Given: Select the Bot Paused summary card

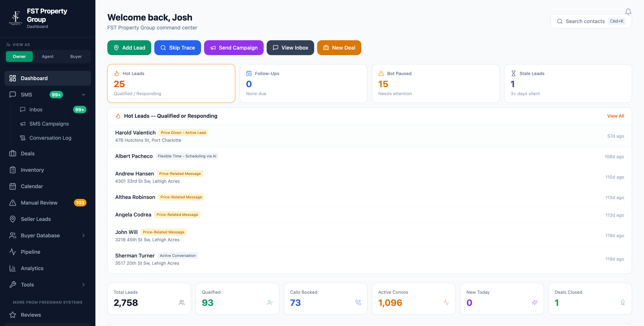Looking at the screenshot, I should [x=436, y=83].
